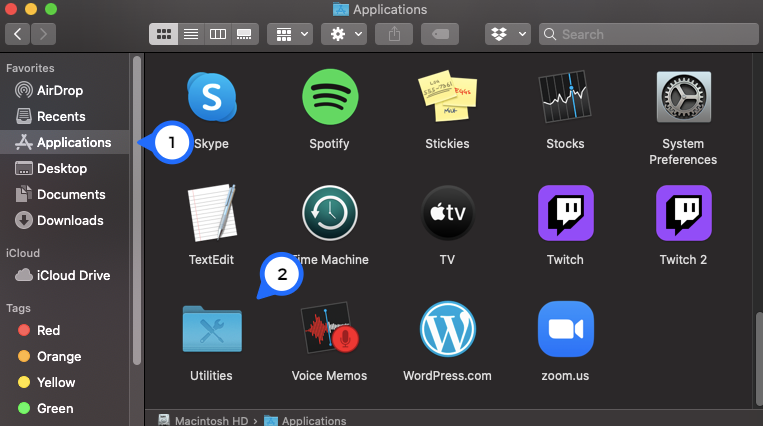
Task: Click the Applications window title icon
Action: click(x=341, y=9)
